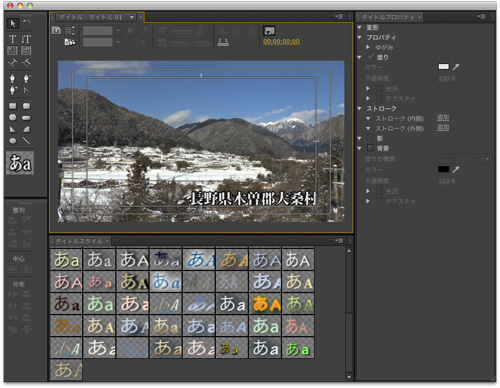The image size is (500, 388).
Task: Click styles list scroll-down arrow
Action: click(x=349, y=377)
